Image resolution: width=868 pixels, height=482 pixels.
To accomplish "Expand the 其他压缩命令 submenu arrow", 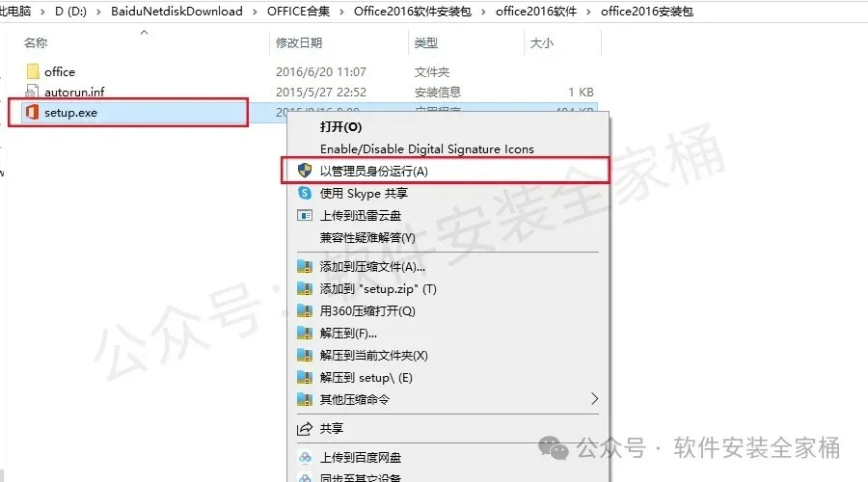I will [594, 399].
